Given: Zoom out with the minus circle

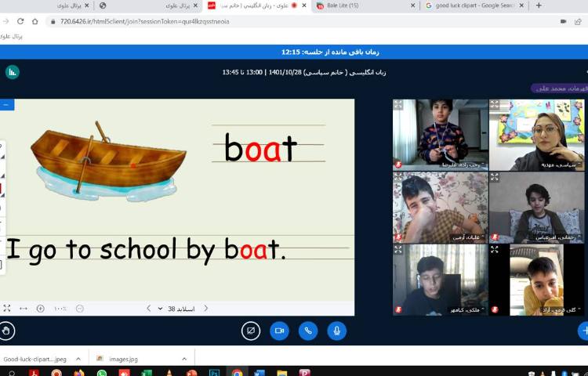Looking at the screenshot, I should coord(80,308).
